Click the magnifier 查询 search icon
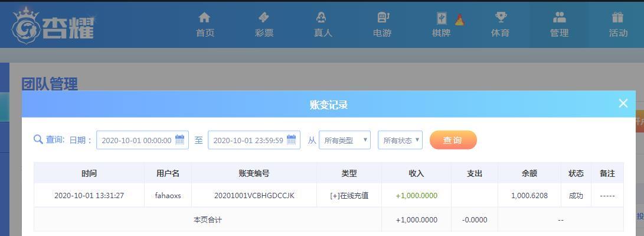The height and width of the screenshot is (236, 644). [x=38, y=140]
